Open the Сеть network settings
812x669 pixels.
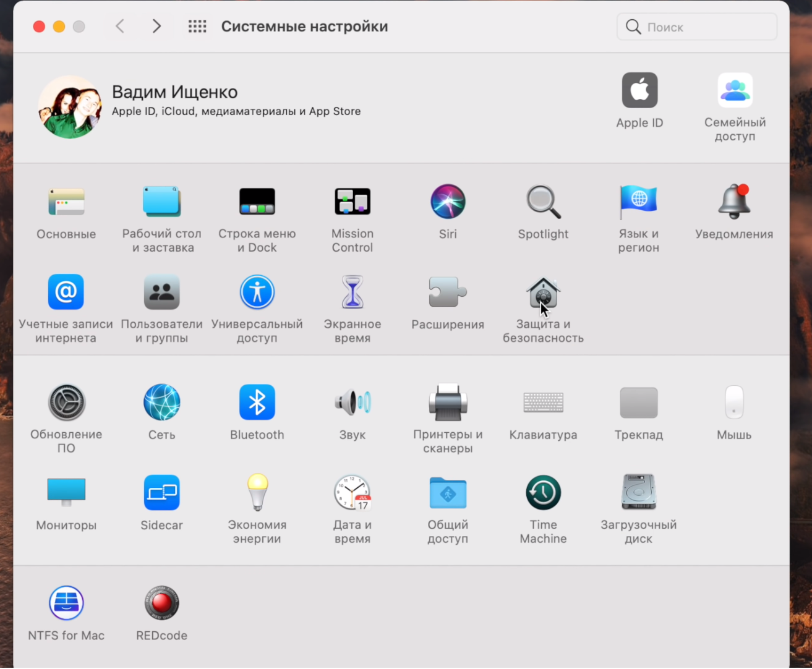point(162,403)
